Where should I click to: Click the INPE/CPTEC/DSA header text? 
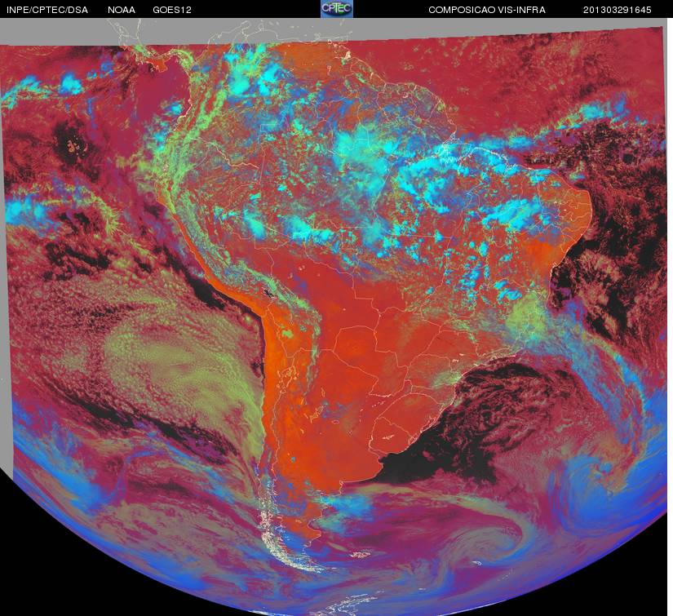(47, 10)
